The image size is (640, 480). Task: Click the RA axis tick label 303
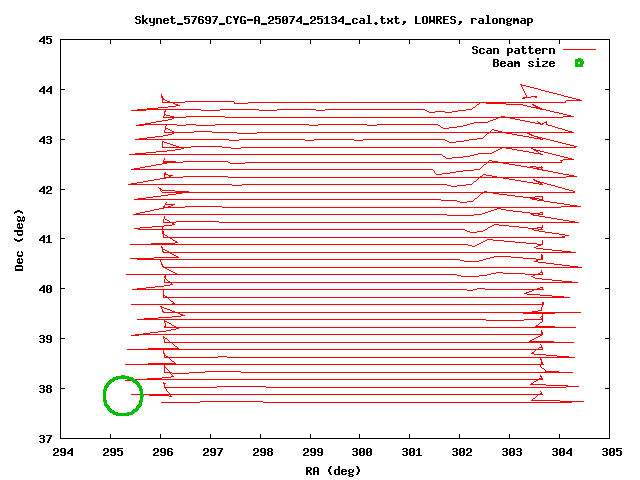coord(511,452)
